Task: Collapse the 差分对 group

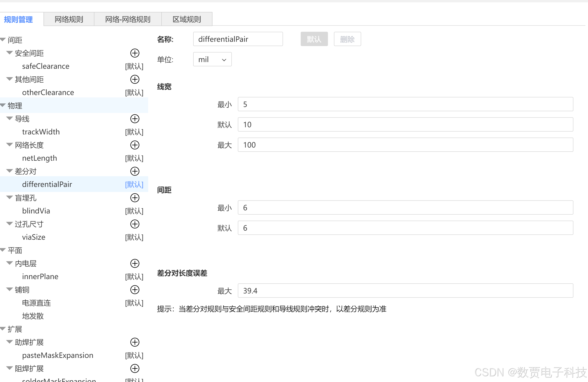Action: 9,171
